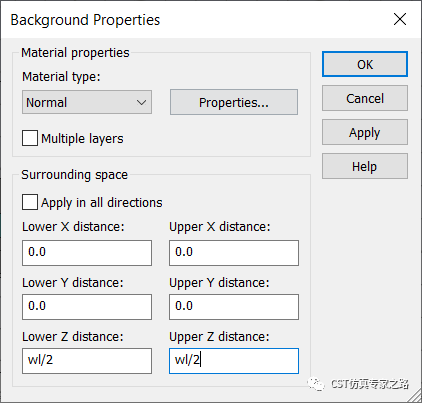Confirm with the OK button
The width and height of the screenshot is (422, 403).
365,64
